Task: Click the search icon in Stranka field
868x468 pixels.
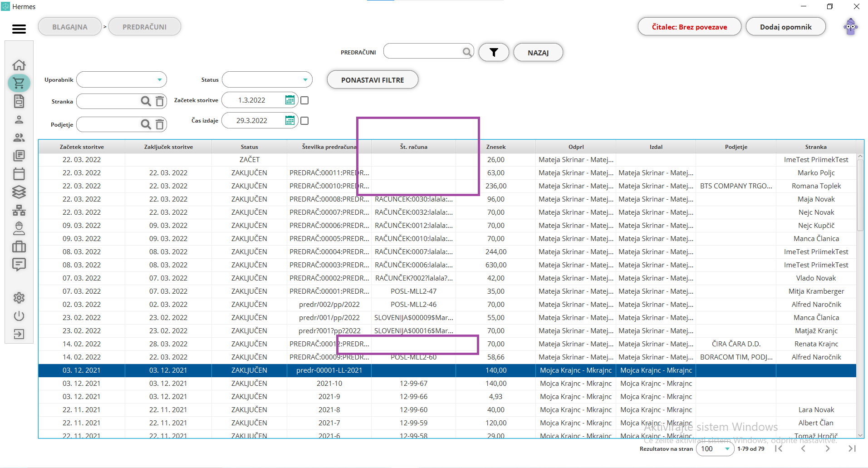Action: tap(146, 101)
